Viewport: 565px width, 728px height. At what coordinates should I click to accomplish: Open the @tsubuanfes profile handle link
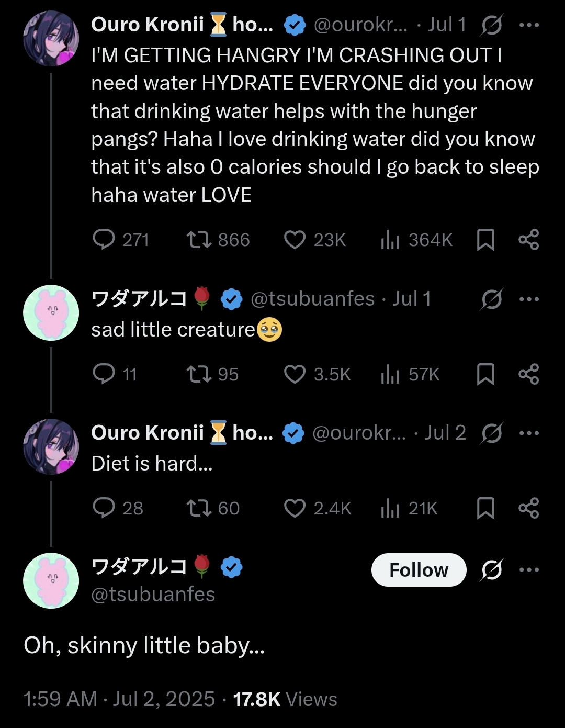[x=153, y=595]
